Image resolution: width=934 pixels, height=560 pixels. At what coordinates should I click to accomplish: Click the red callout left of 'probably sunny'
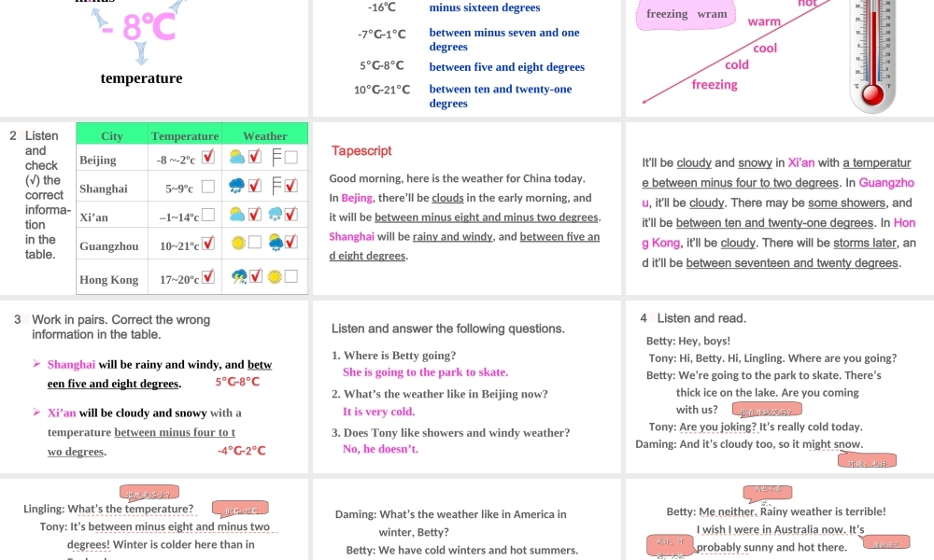point(670,544)
